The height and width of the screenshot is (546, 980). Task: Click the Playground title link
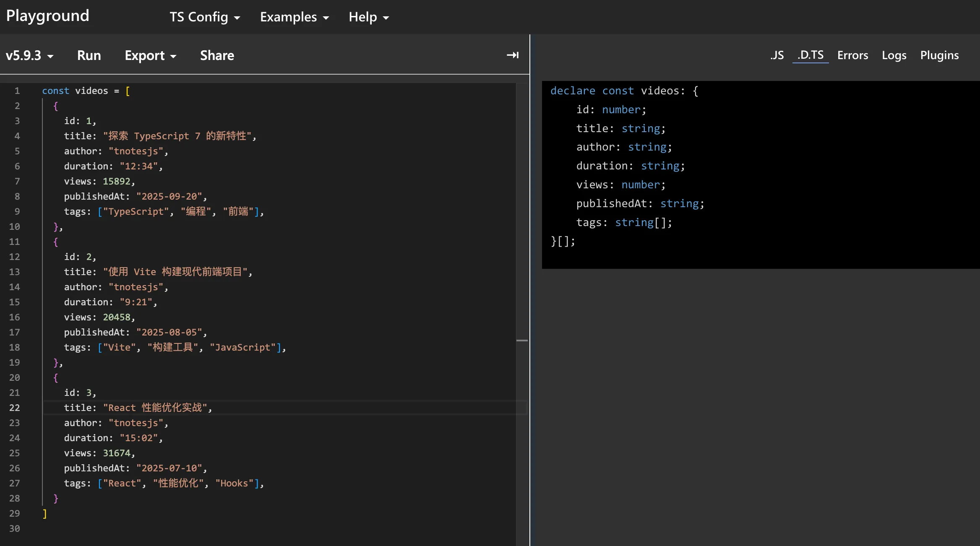tap(48, 16)
